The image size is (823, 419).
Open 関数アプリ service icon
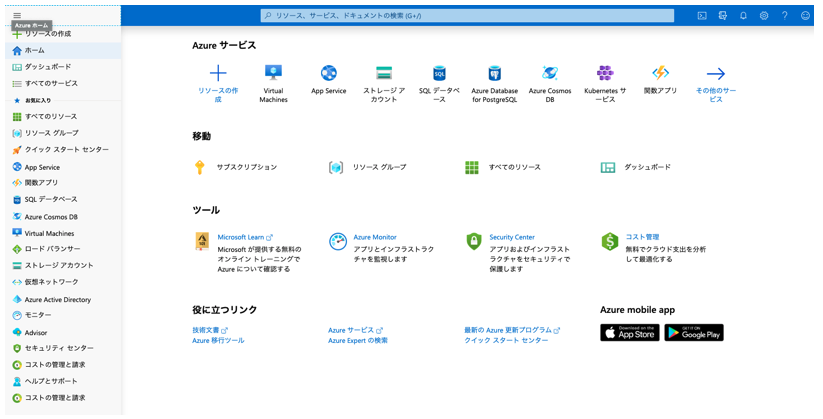pos(660,73)
